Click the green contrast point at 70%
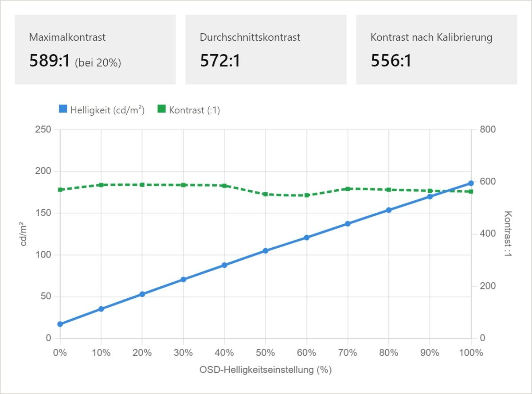532x394 pixels. coord(348,189)
